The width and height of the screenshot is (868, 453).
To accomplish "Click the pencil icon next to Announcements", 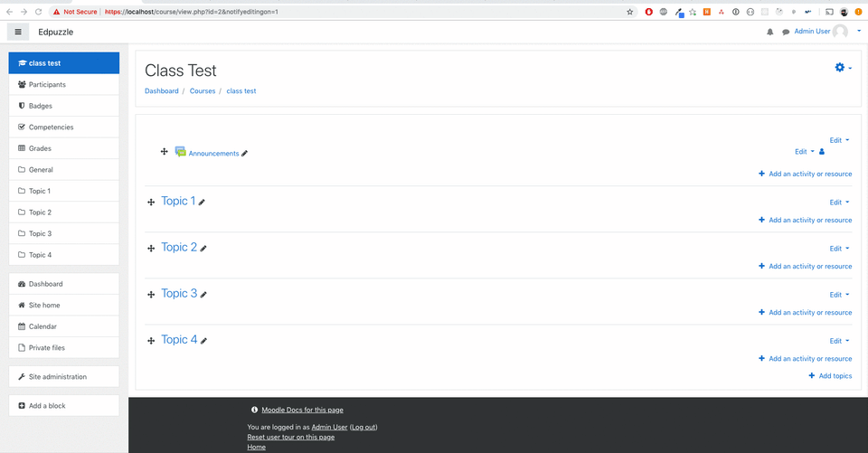I will [x=245, y=154].
